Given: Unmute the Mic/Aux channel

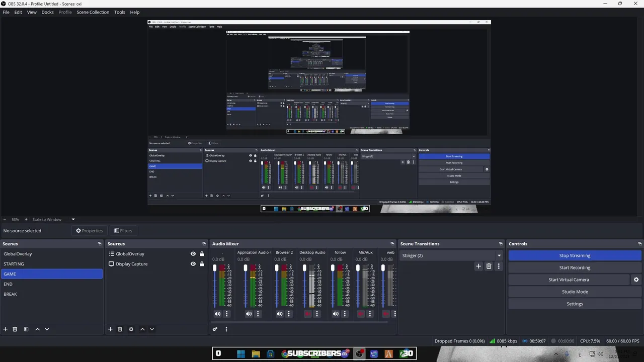Looking at the screenshot, I should click(360, 314).
